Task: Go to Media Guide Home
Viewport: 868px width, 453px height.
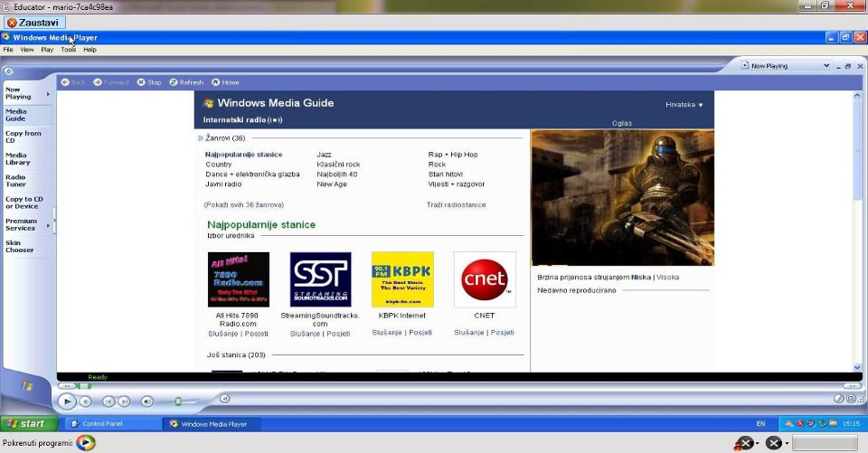Action: coord(225,82)
